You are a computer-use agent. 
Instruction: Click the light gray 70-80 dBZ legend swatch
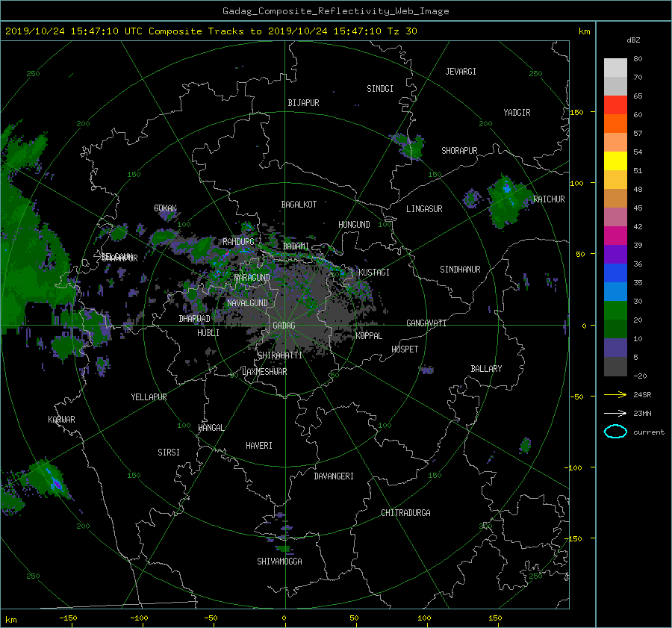click(x=615, y=68)
